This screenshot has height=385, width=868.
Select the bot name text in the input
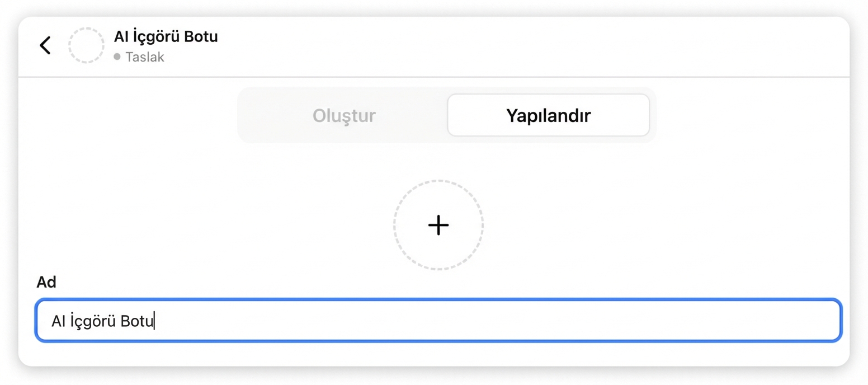(103, 320)
